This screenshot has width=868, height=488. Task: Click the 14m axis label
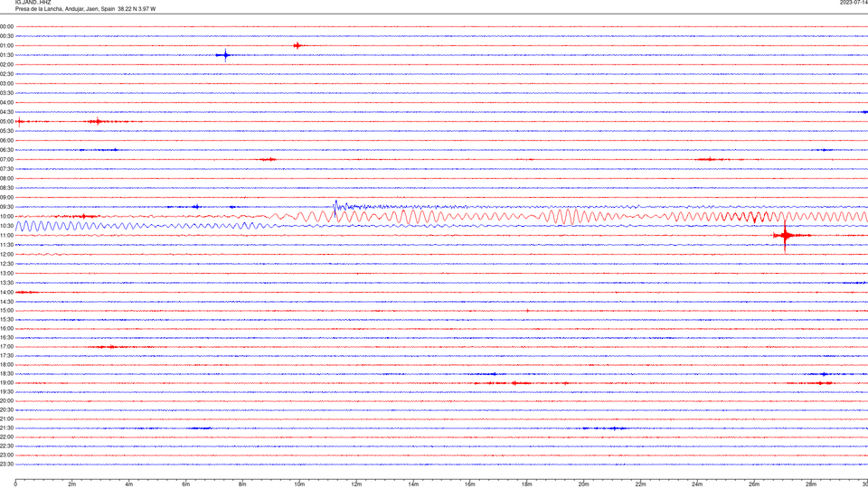(x=413, y=484)
